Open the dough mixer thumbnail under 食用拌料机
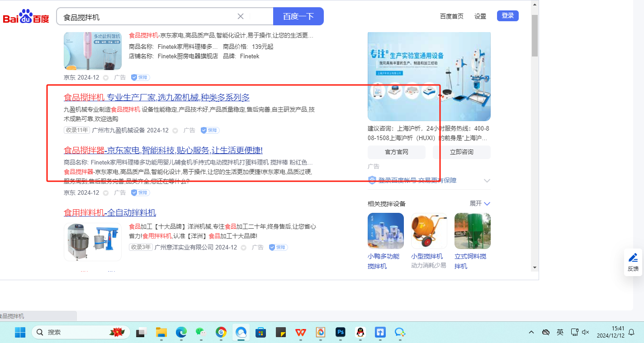 (93, 242)
